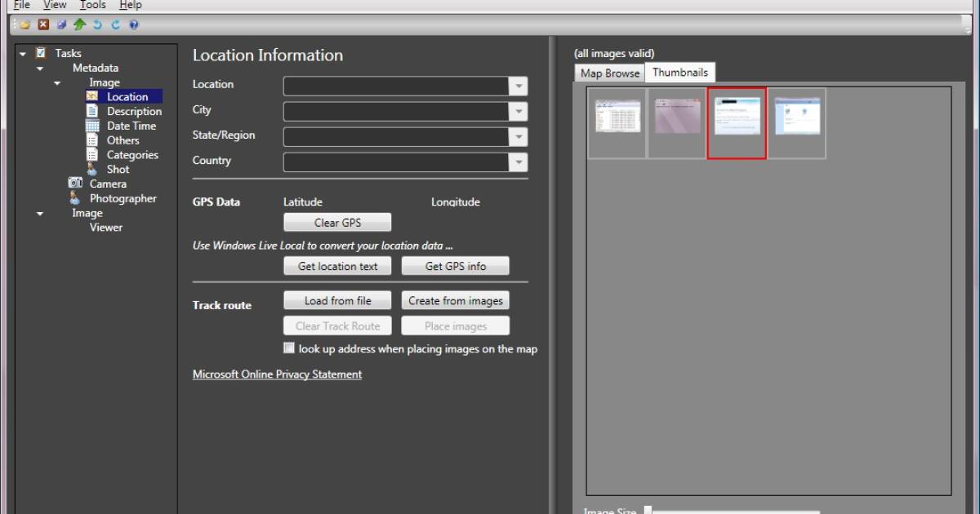The height and width of the screenshot is (514, 980).
Task: Enable look up address when placing images
Action: (288, 348)
